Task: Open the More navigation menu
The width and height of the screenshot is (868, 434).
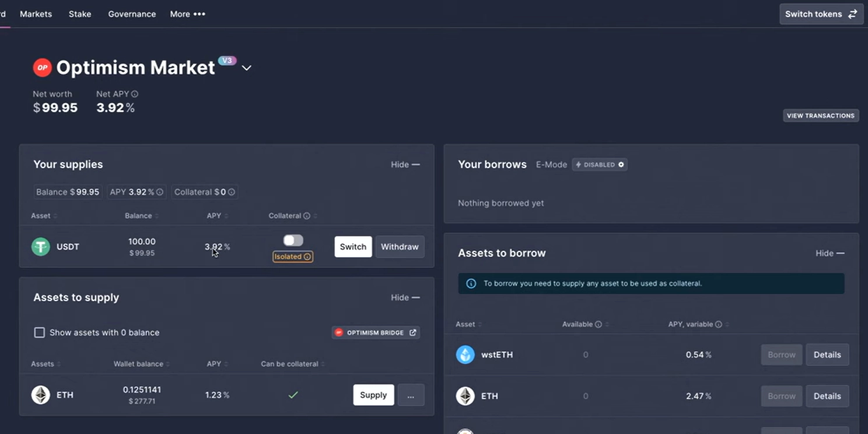Action: (x=187, y=14)
